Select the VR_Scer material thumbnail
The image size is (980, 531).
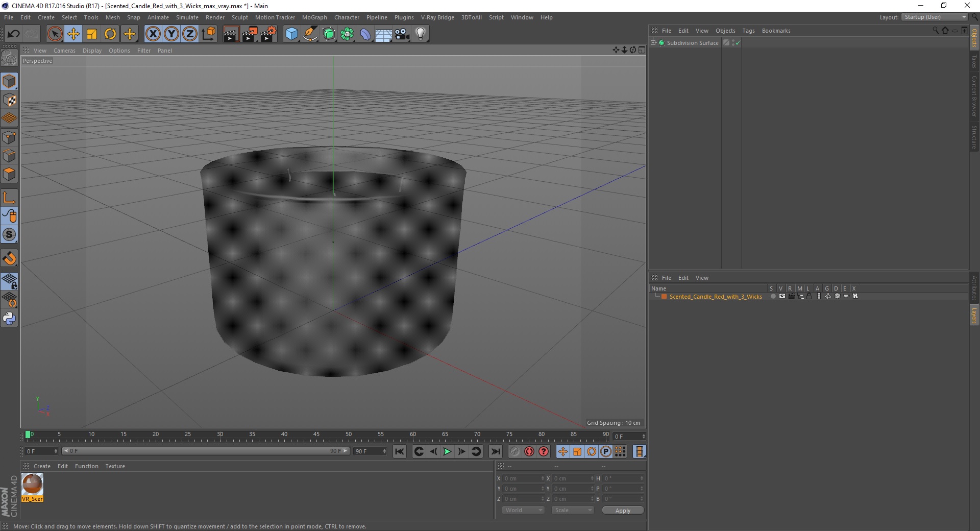click(32, 487)
